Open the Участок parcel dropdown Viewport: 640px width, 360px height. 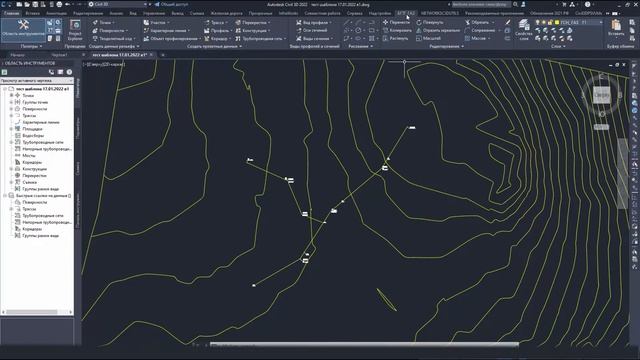(x=157, y=22)
